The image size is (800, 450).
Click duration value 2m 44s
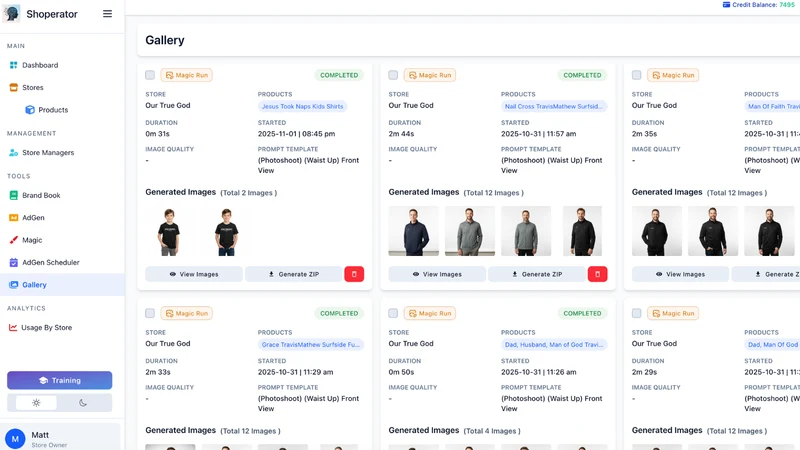(x=402, y=134)
